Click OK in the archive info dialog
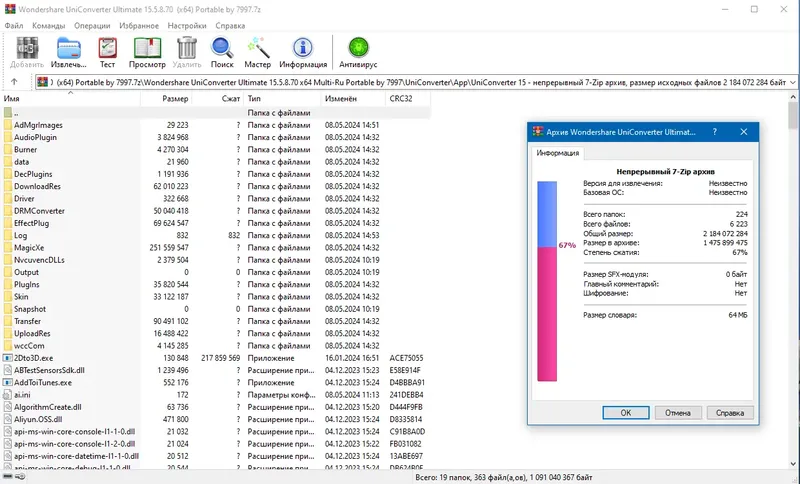The width and height of the screenshot is (800, 484). (626, 413)
